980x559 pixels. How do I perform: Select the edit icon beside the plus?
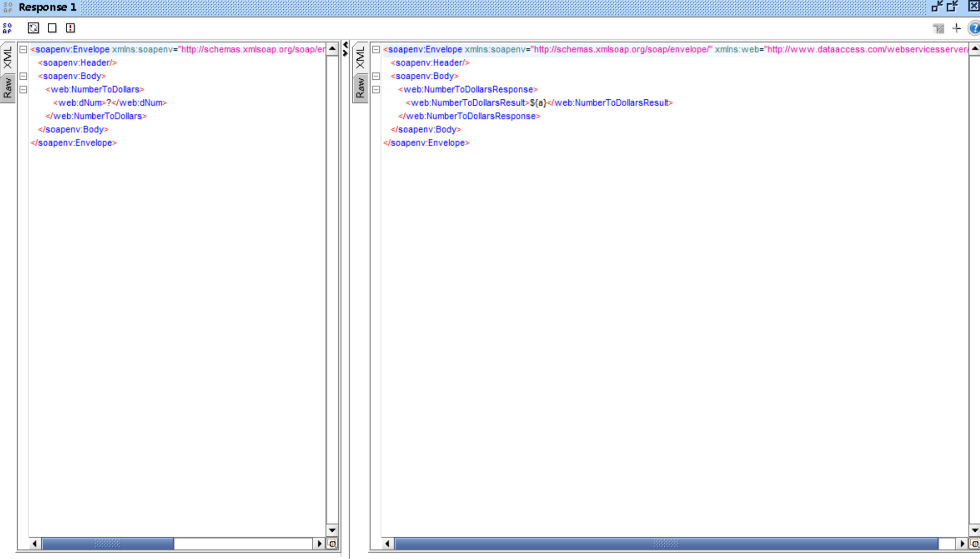(939, 28)
